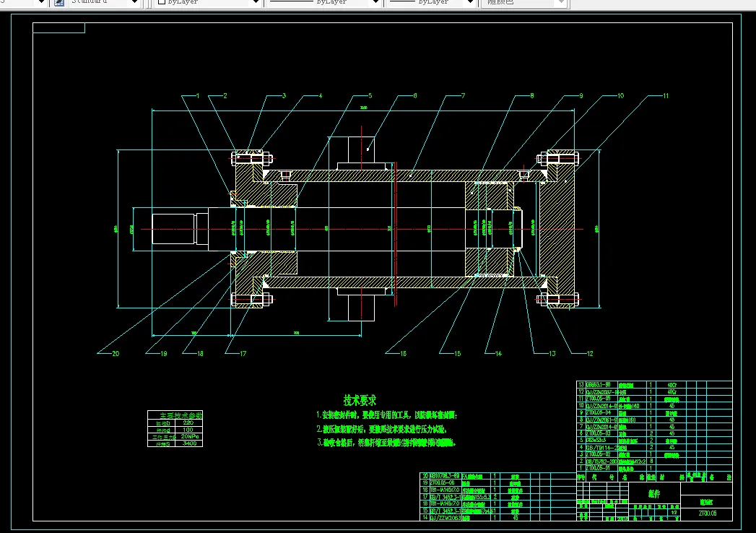Select the ZT00.05 drawing number cell
The image size is (756, 533).
(708, 513)
